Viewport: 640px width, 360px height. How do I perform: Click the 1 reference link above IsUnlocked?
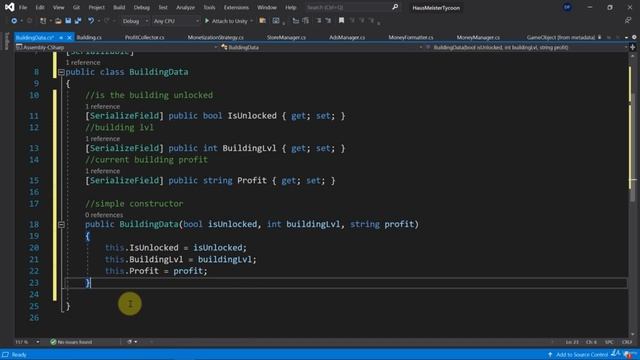click(102, 107)
